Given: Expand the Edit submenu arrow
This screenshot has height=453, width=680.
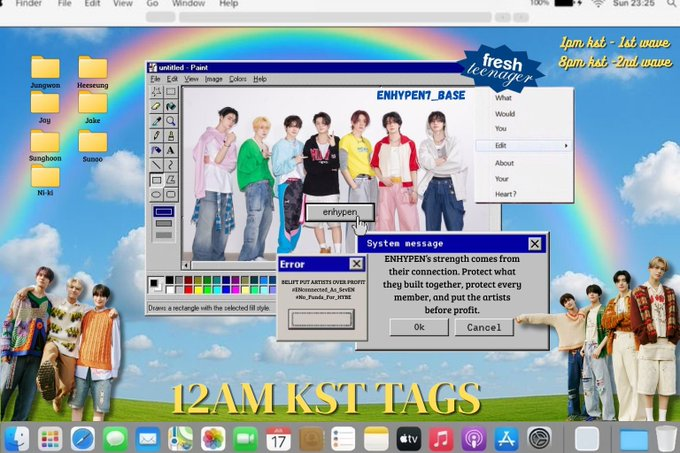Looking at the screenshot, I should 566,146.
